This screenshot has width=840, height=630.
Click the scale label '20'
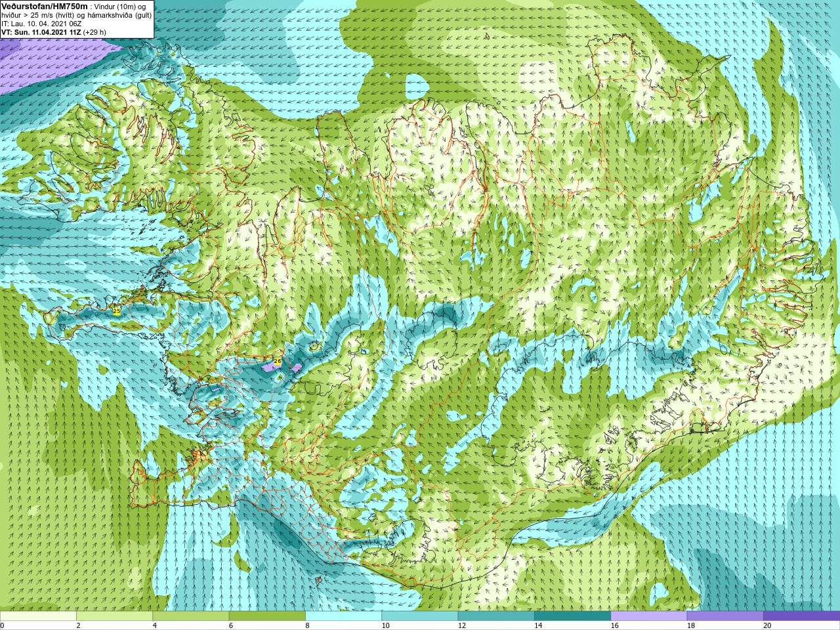tap(767, 625)
